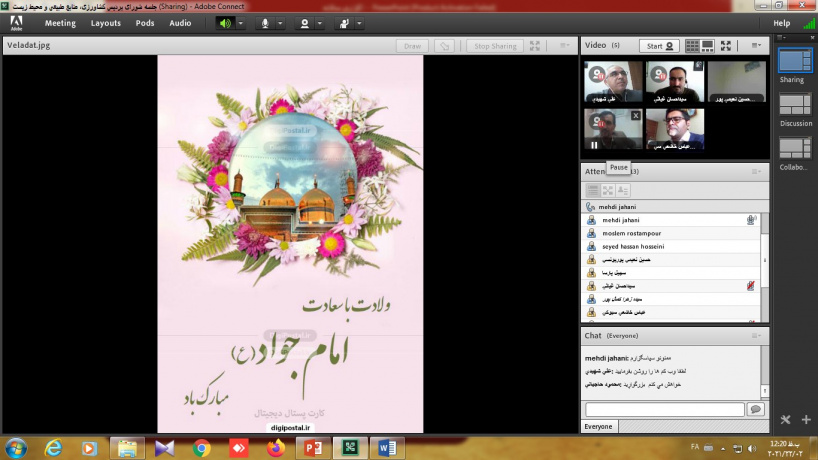Expand the webcam options dropdown arrow
Viewport: 818px width, 460px height.
[320, 23]
